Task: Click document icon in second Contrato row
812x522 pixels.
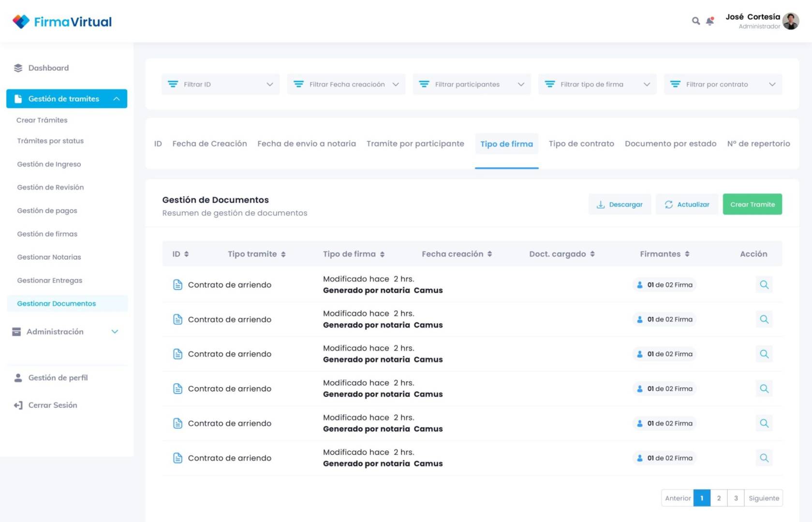Action: point(177,319)
